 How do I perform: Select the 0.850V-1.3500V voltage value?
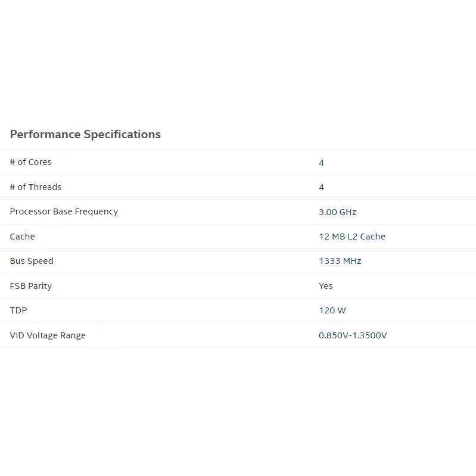tap(353, 335)
